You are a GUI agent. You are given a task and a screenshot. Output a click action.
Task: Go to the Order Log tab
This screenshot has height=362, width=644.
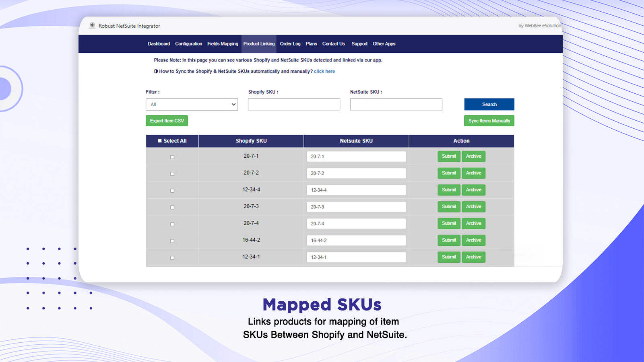[290, 44]
